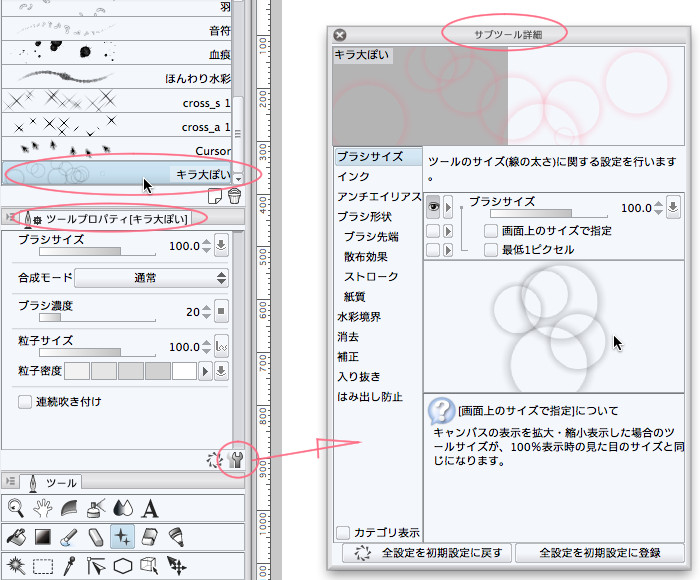Select the Marker pen tool
The width and height of the screenshot is (700, 580).
tap(176, 537)
